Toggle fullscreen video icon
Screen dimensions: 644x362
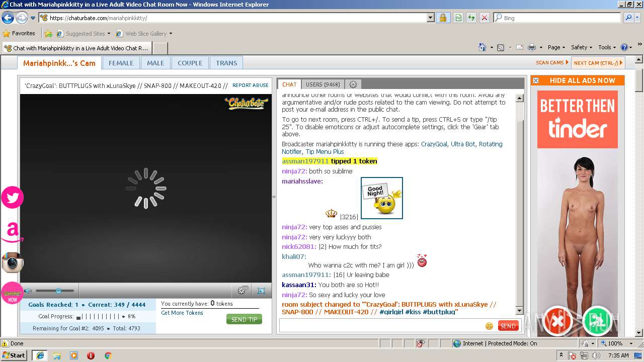coord(261,291)
